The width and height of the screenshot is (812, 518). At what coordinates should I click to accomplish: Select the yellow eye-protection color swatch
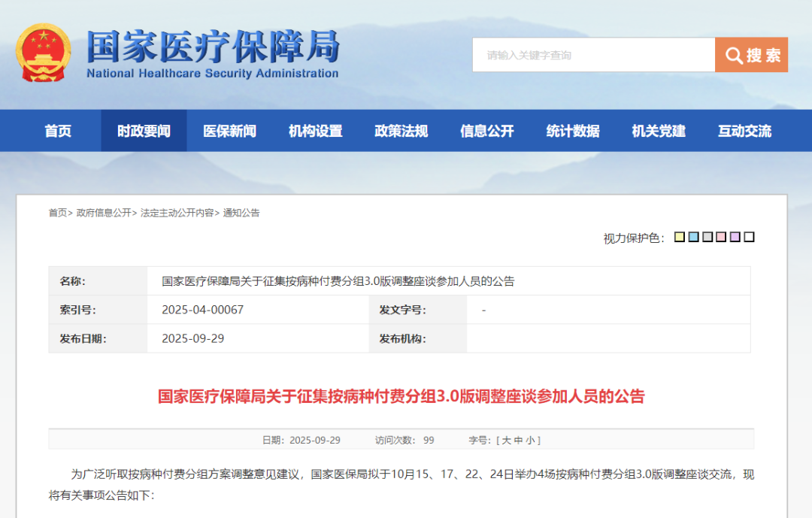click(680, 237)
